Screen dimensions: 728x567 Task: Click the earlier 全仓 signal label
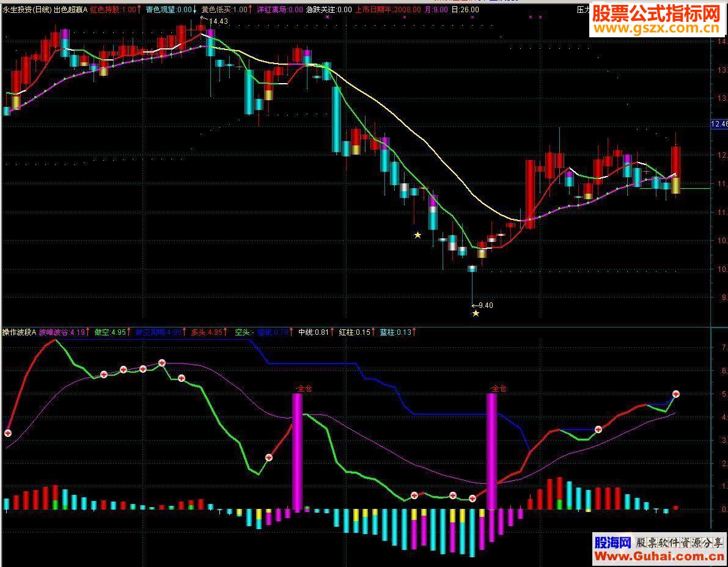point(304,389)
